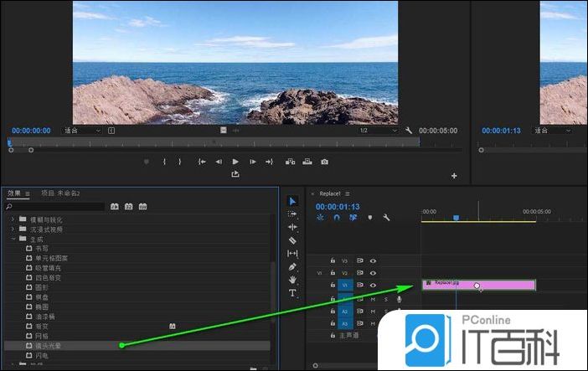Open the Replace1 sequence panel menu
Image resolution: width=588 pixels, height=371 pixels.
coord(348,194)
